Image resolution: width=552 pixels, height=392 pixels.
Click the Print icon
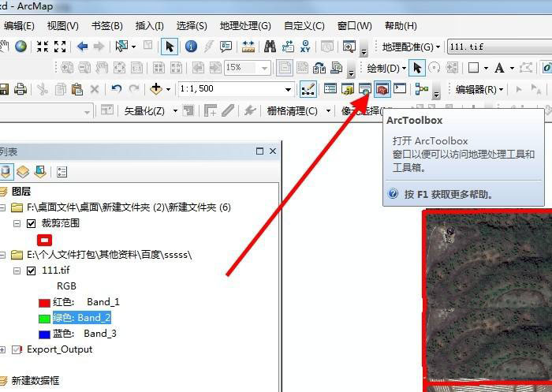21,89
